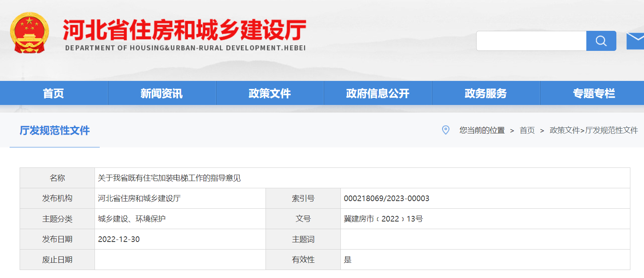The width and height of the screenshot is (644, 278).
Task: Select the 厅发规范性文件 section heading tab
Action: [x=54, y=131]
